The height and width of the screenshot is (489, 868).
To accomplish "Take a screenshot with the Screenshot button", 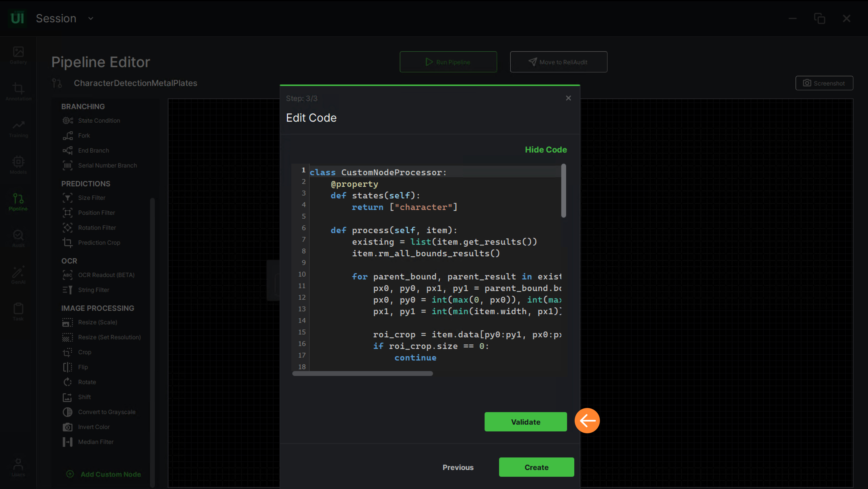I will pos(824,83).
